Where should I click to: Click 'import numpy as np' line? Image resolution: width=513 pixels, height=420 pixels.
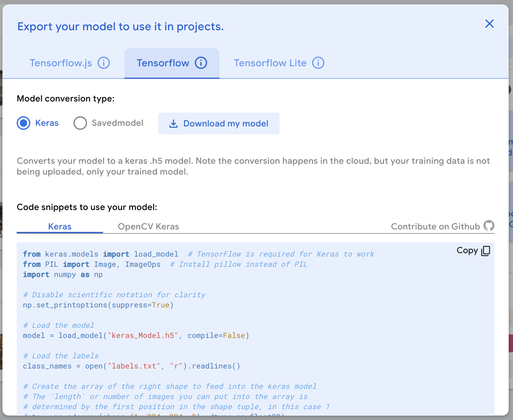[63, 274]
